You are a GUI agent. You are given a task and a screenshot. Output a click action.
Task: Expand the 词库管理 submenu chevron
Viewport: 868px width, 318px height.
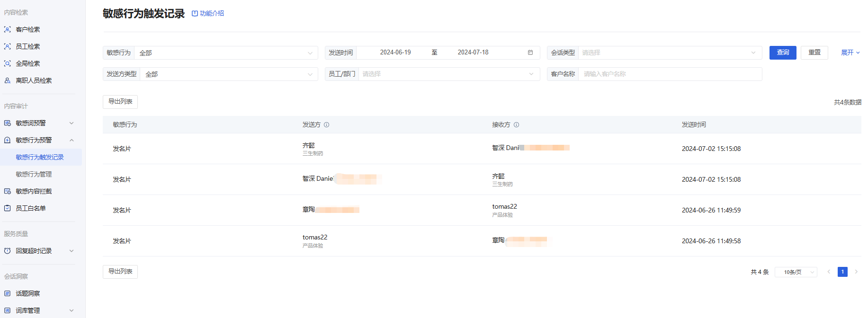[x=72, y=310]
